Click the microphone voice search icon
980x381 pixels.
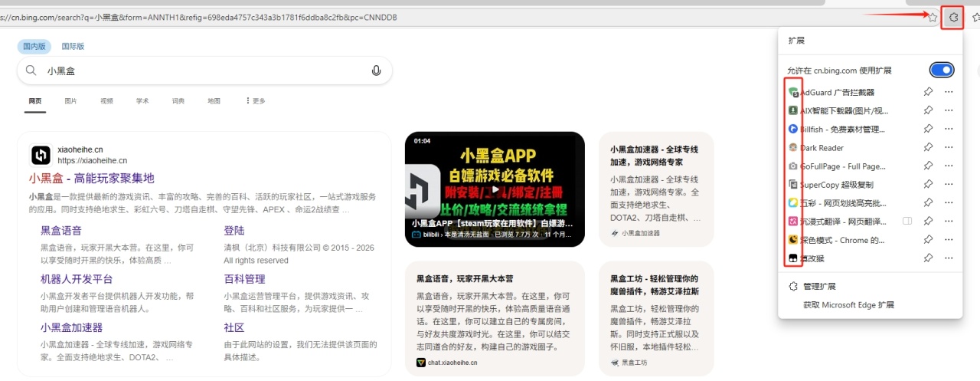376,71
